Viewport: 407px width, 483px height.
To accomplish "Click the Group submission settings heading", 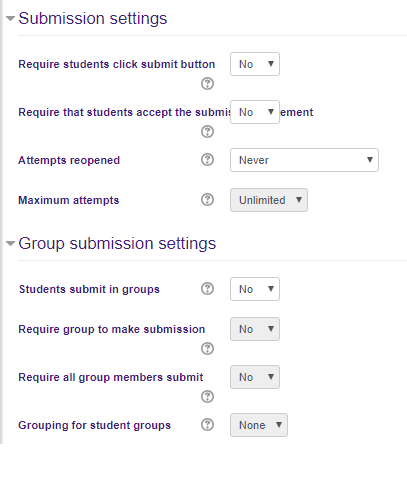I will click(x=117, y=243).
